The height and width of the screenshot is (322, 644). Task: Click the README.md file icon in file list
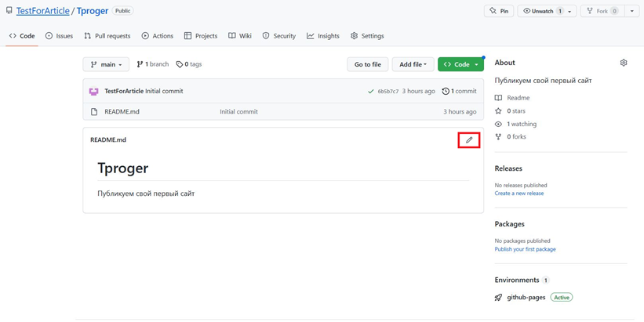click(x=94, y=111)
